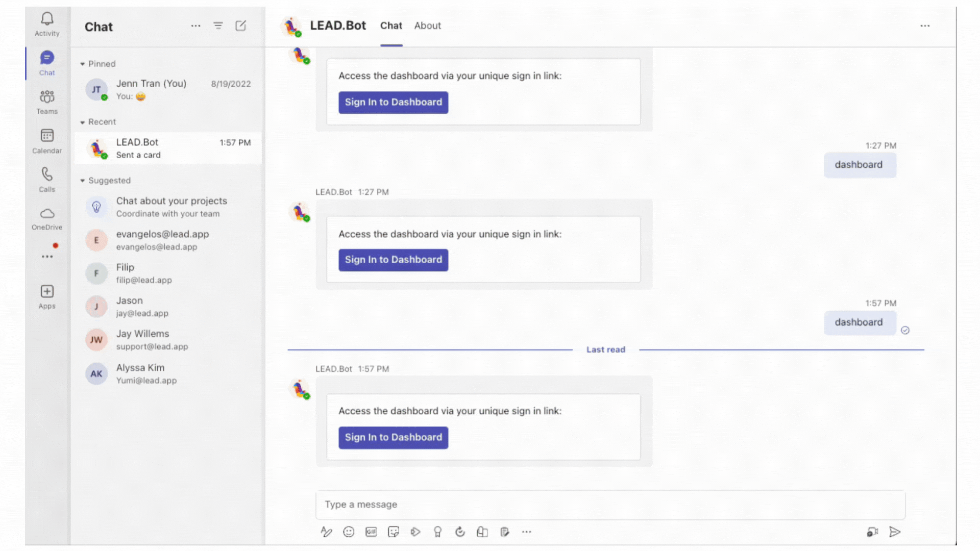Collapse the Recent chats section

tap(83, 122)
